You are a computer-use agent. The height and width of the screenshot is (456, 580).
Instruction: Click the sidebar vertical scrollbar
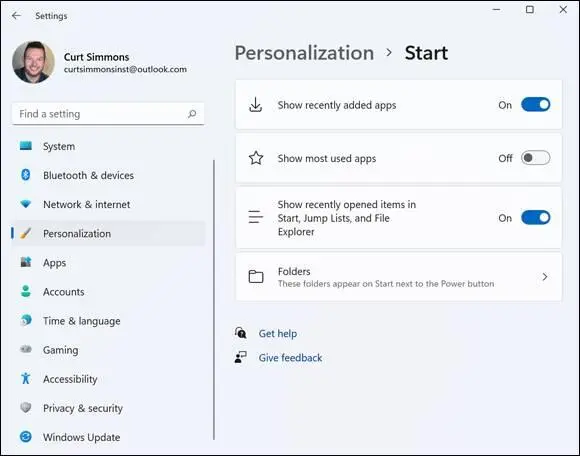[214, 300]
